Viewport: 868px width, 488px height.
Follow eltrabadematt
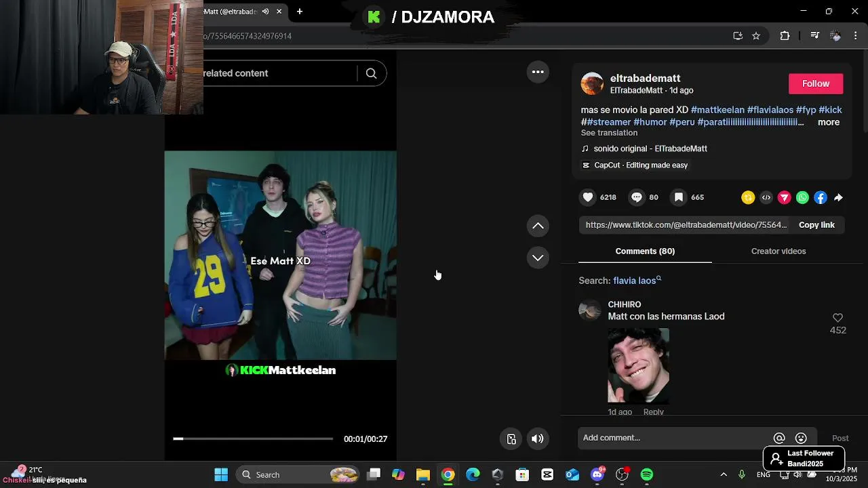816,83
